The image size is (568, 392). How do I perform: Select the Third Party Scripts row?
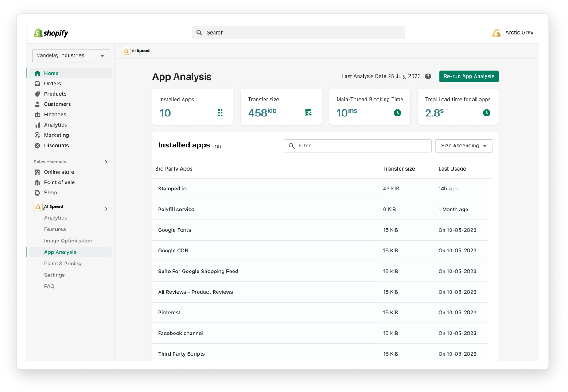click(x=320, y=353)
